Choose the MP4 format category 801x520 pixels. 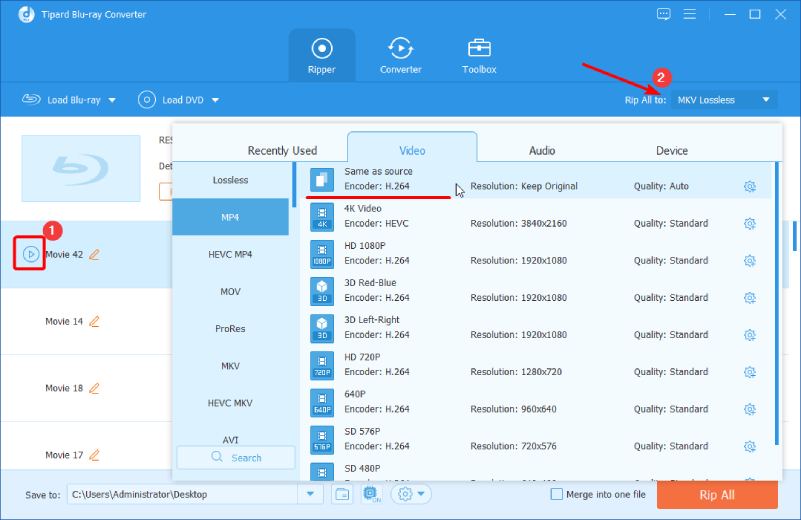pyautogui.click(x=230, y=217)
